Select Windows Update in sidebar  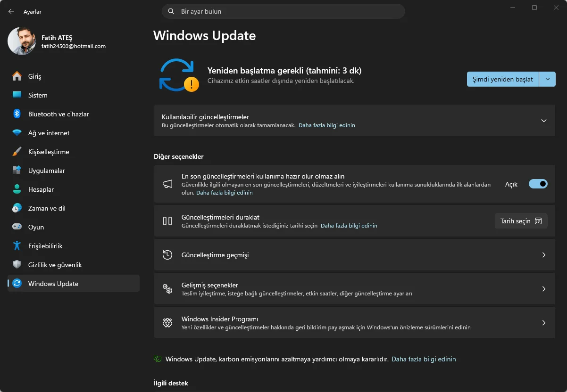pyautogui.click(x=74, y=284)
